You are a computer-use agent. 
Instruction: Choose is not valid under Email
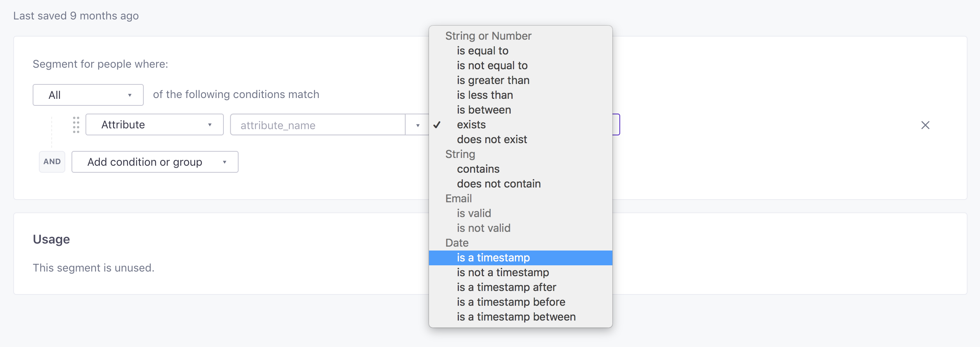pos(484,228)
